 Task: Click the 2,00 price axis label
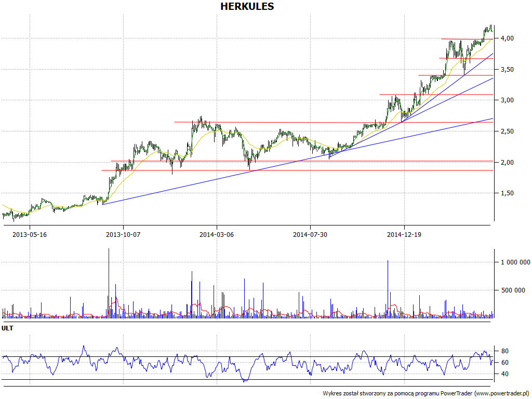pos(507,163)
